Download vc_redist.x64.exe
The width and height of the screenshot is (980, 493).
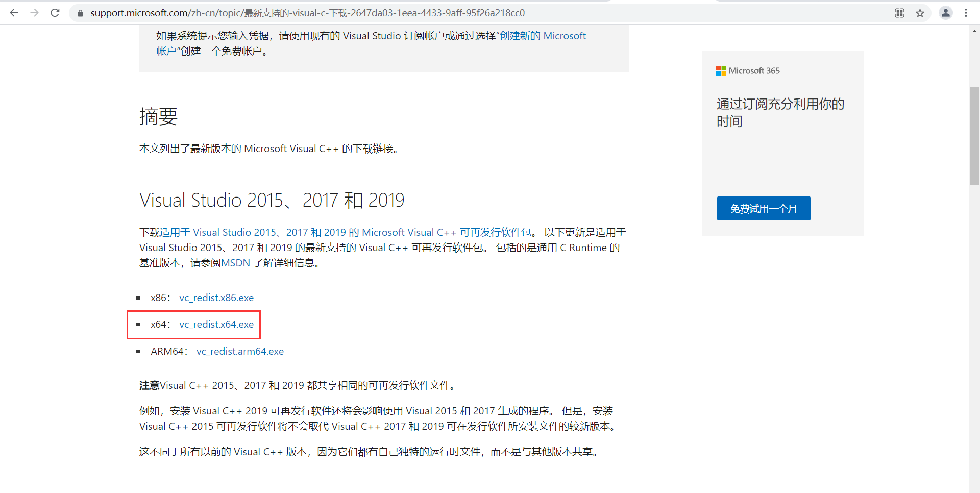pos(216,324)
